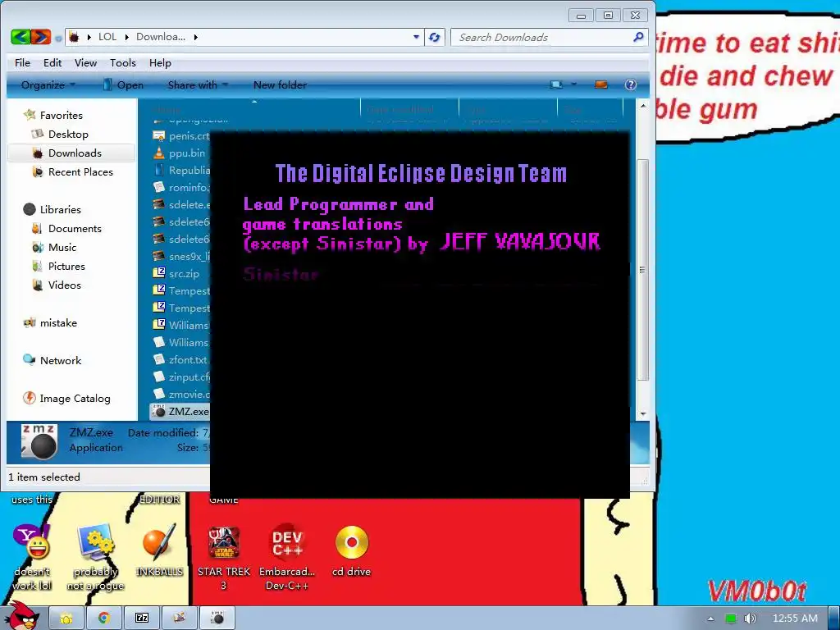Open the probably not a rogue icon
The width and height of the screenshot is (840, 630).
click(x=95, y=542)
